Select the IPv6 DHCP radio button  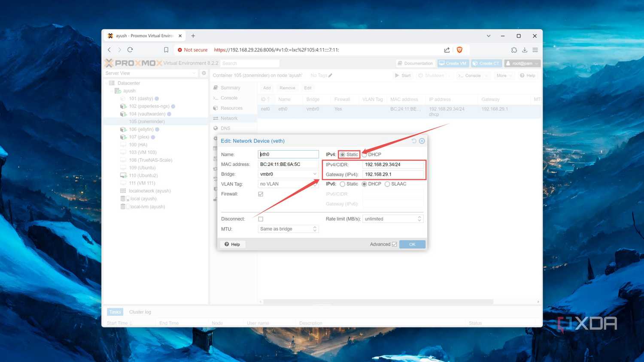click(364, 184)
